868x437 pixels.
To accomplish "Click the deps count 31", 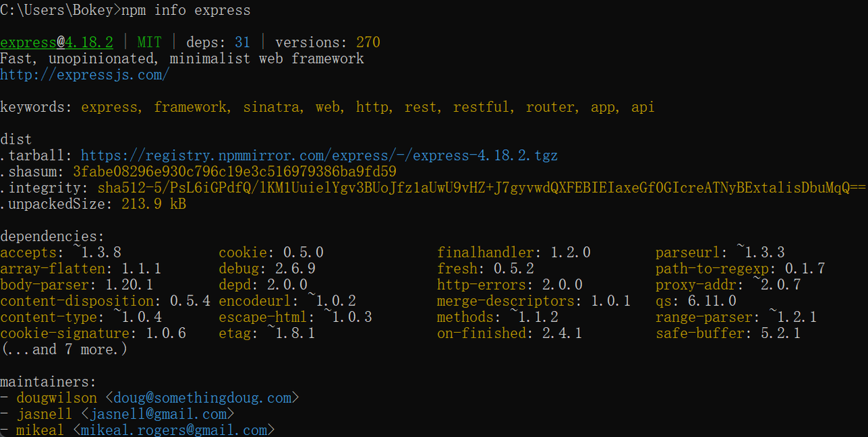I will pos(242,43).
